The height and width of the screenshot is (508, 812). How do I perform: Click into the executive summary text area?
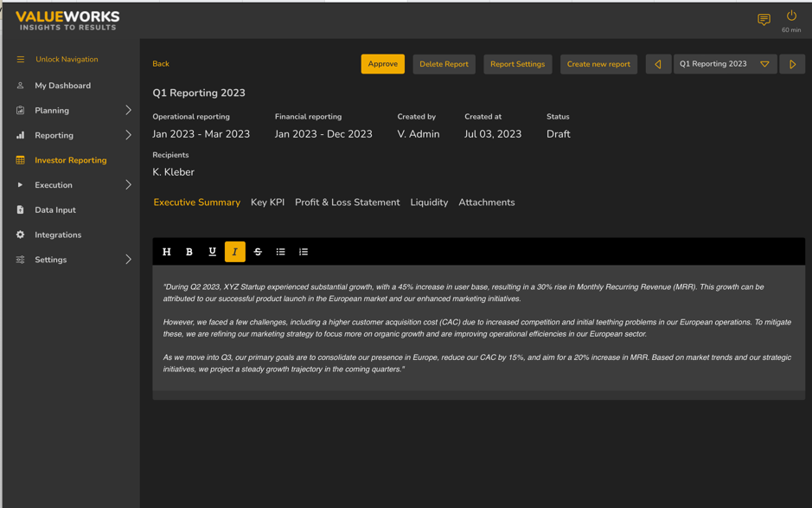tap(478, 328)
